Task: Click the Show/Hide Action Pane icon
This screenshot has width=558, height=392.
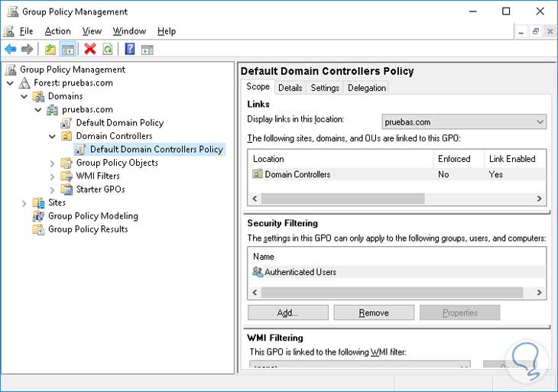Action: coord(148,49)
